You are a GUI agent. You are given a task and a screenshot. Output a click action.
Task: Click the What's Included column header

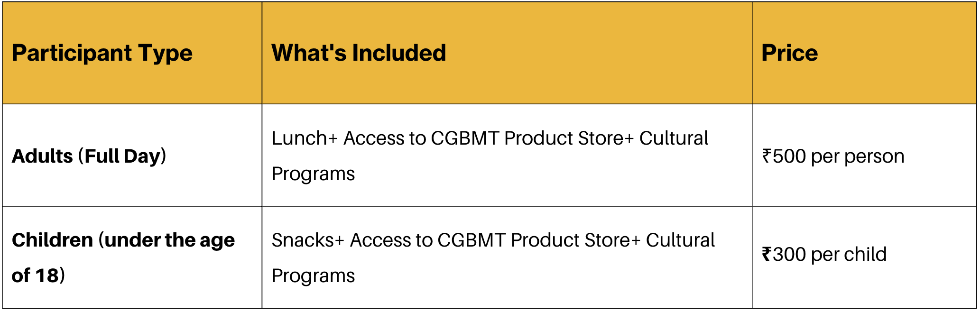359,53
